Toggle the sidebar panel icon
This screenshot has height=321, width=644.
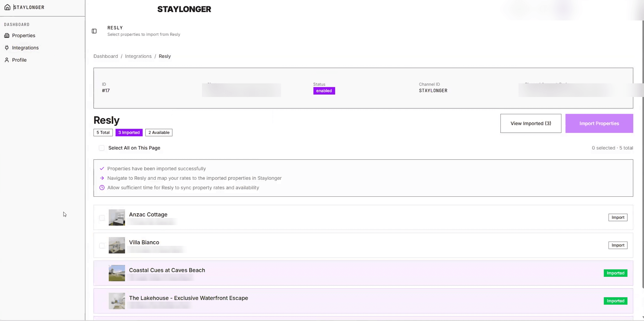(x=94, y=31)
